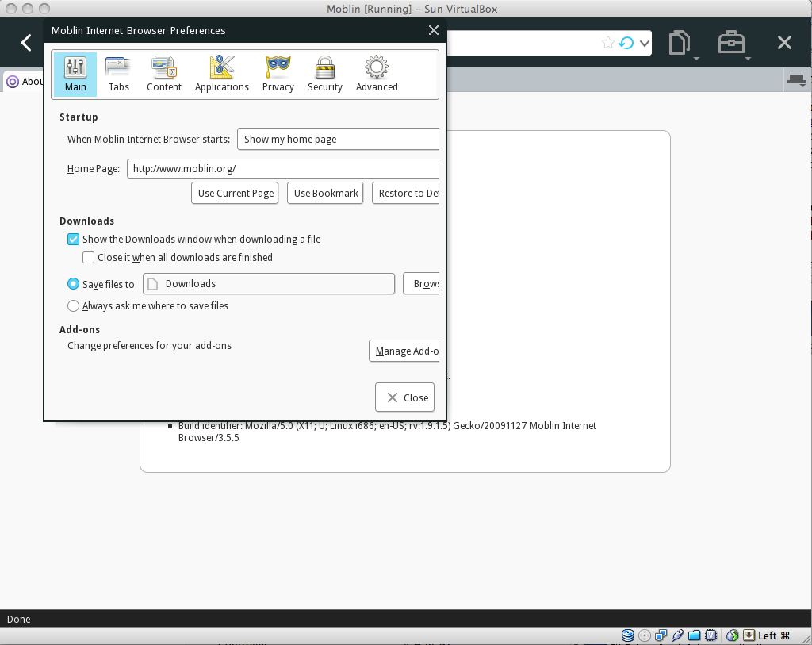
Task: Close Preferences using the title bar X
Action: coord(434,31)
